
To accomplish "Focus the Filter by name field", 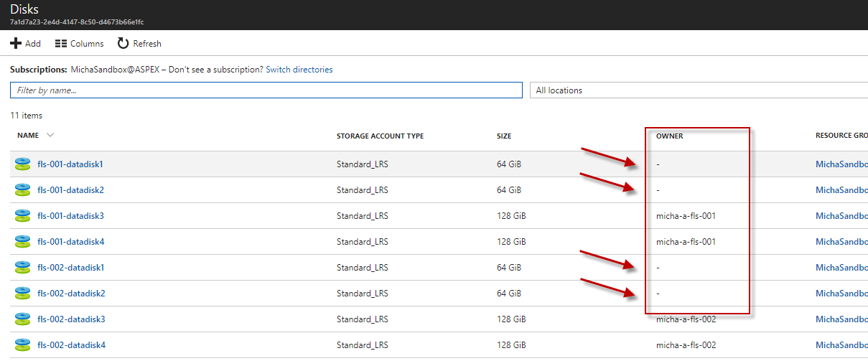I will pos(266,90).
